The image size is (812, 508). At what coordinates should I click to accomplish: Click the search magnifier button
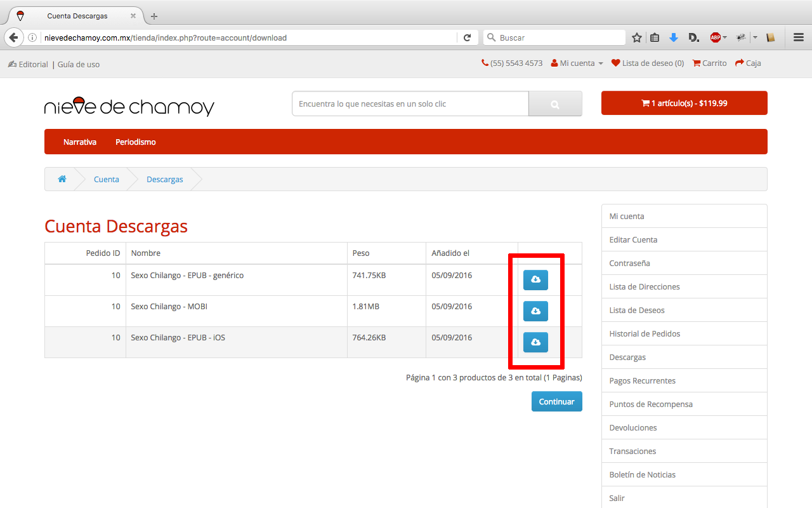pos(555,104)
